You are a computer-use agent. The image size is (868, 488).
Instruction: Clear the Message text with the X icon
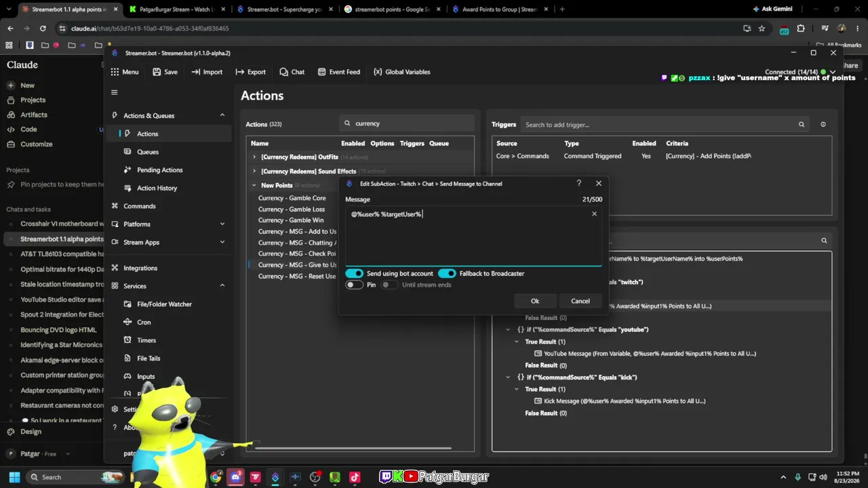click(594, 214)
